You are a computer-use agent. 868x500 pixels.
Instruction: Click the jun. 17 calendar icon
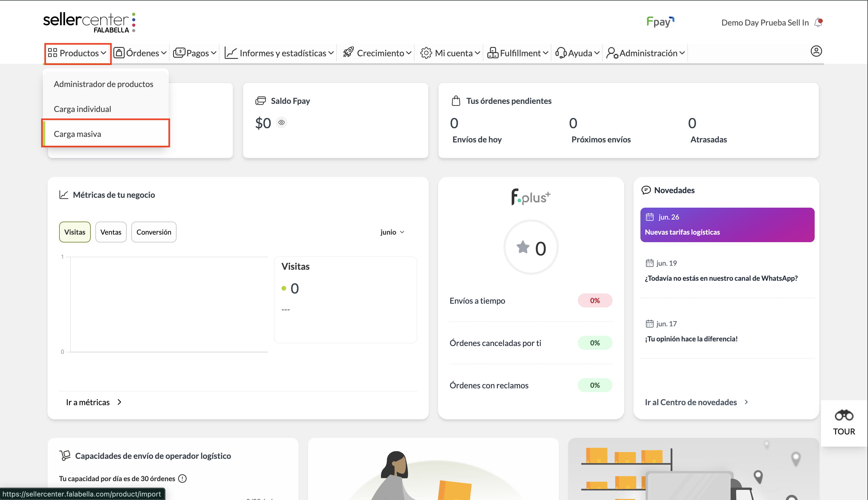click(650, 323)
